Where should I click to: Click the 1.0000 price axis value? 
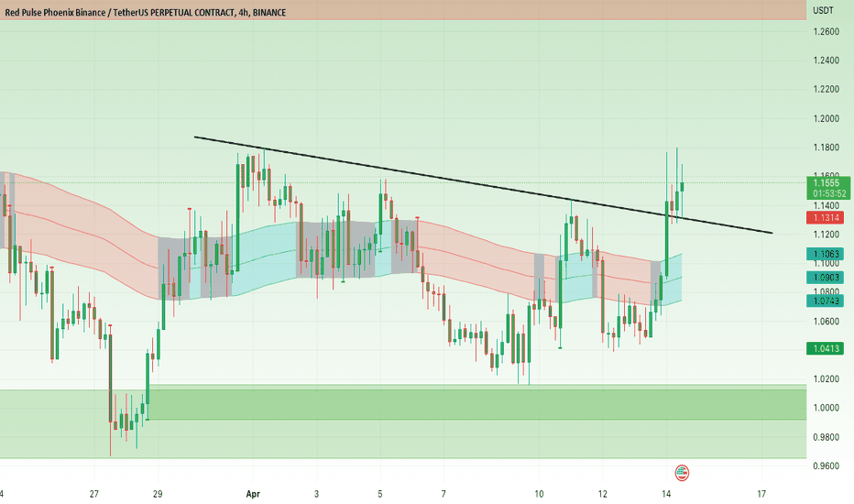pyautogui.click(x=827, y=408)
